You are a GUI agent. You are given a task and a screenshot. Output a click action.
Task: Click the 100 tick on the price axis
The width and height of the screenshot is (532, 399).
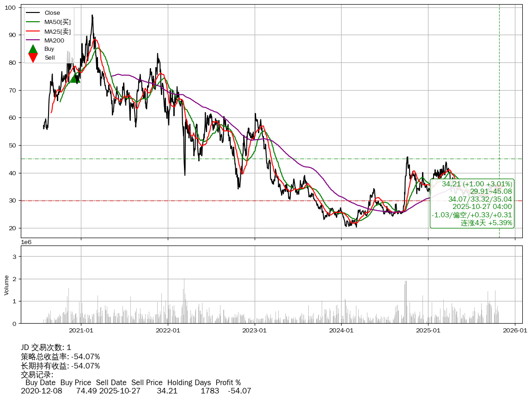coord(11,8)
